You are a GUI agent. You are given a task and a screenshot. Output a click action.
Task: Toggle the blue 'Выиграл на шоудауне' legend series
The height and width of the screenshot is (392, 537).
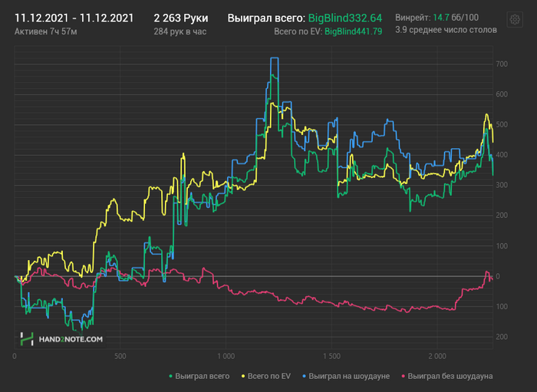click(346, 376)
